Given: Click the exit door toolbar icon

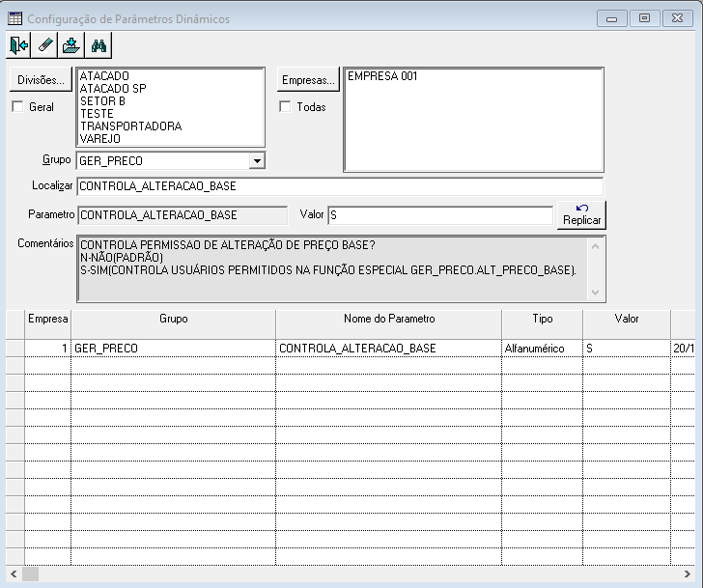Looking at the screenshot, I should [18, 45].
